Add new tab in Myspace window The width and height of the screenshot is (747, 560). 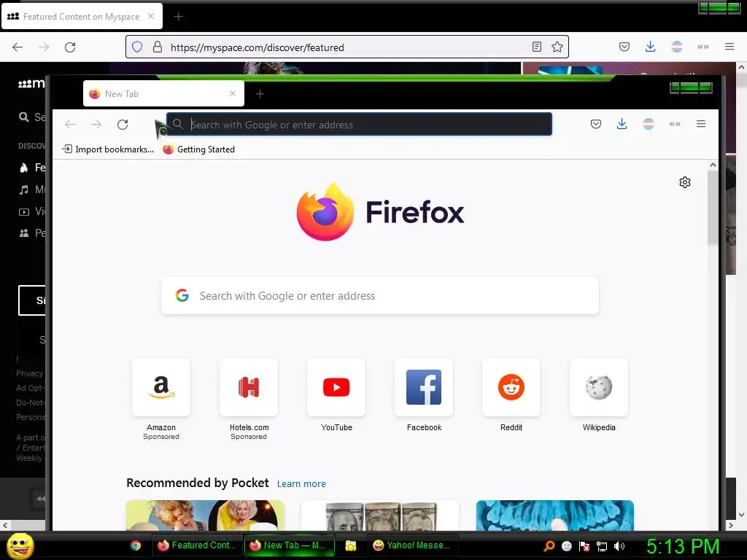(178, 17)
